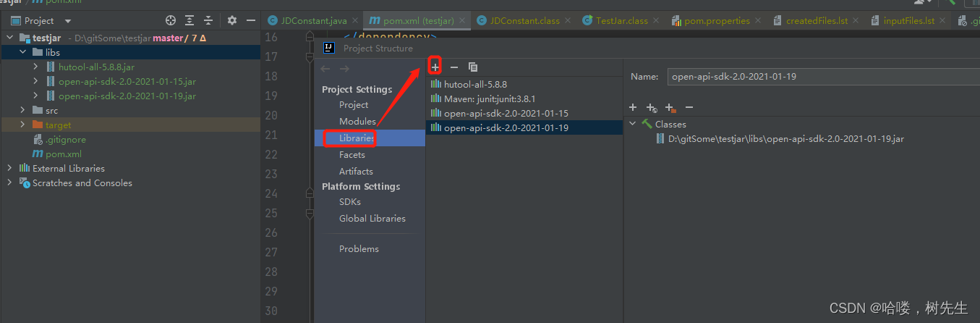
Task: Add new project library with plus icon
Action: click(x=435, y=67)
